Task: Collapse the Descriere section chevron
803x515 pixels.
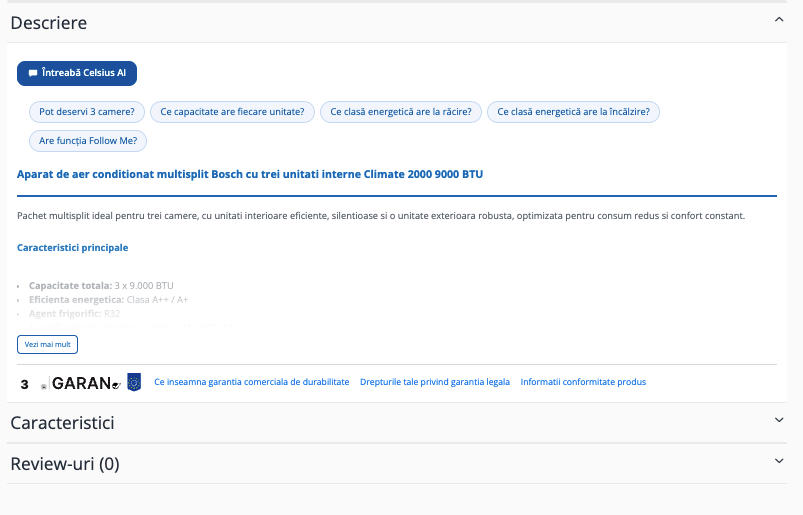Action: tap(779, 19)
